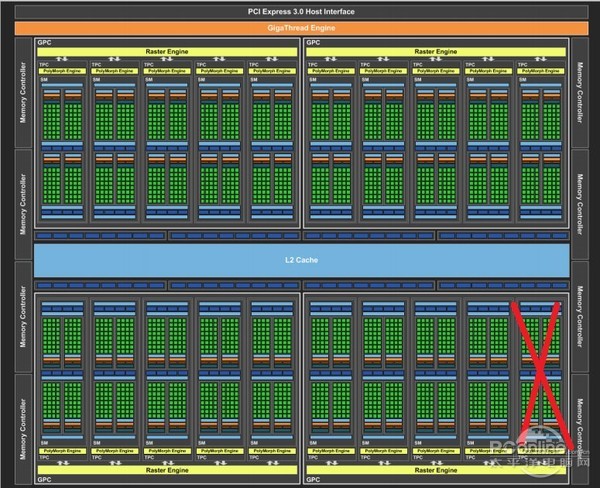Click the Raster Engine in the lower-right GPC

pos(435,468)
